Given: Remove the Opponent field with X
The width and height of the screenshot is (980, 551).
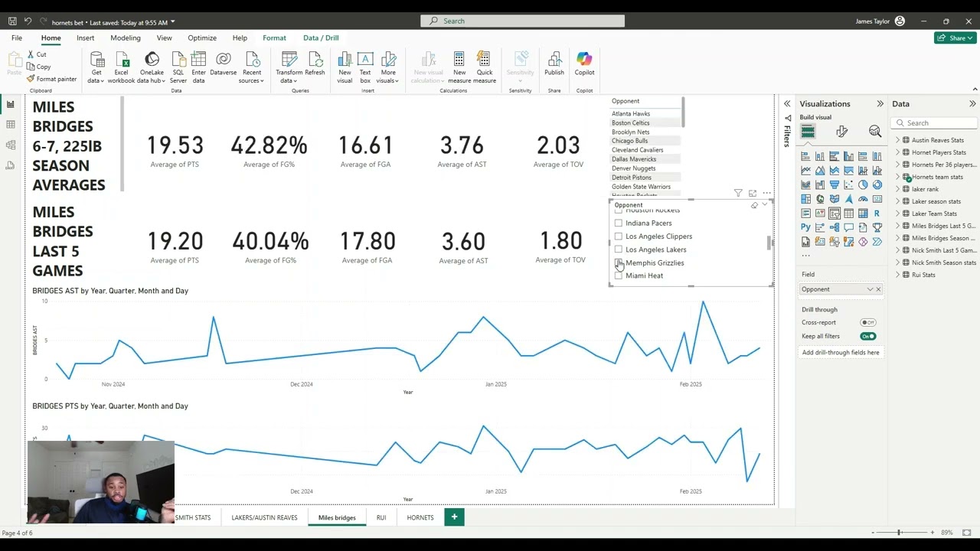Looking at the screenshot, I should point(878,289).
